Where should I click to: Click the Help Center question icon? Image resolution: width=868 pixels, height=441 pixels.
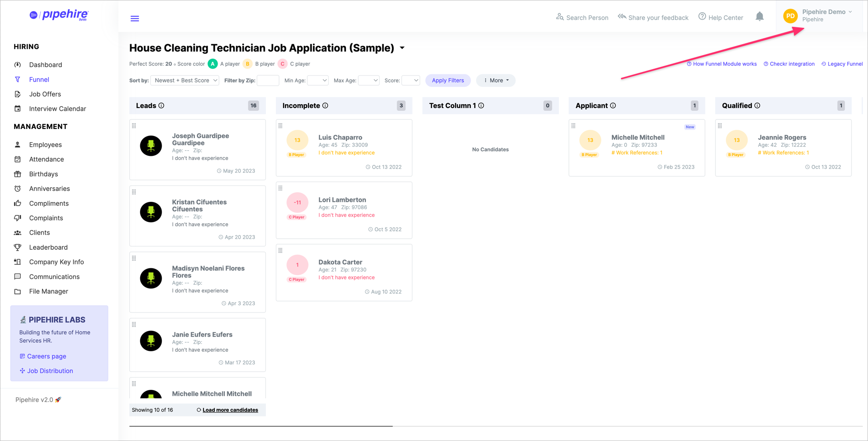[x=702, y=17]
